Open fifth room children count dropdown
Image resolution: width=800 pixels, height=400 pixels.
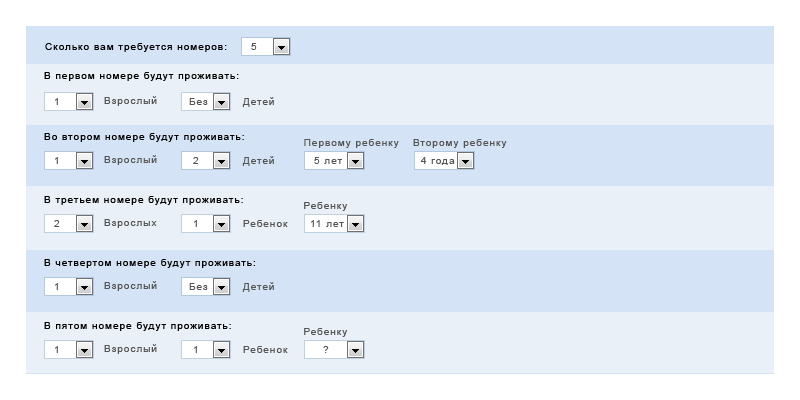(x=206, y=350)
